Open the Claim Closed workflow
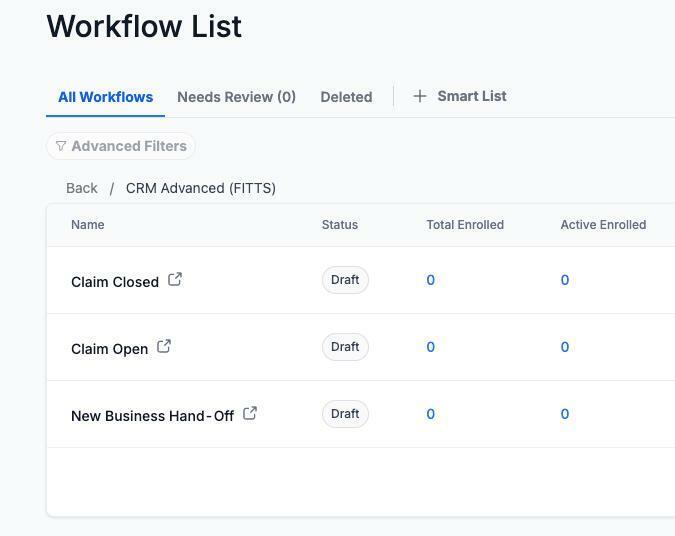 coord(115,282)
